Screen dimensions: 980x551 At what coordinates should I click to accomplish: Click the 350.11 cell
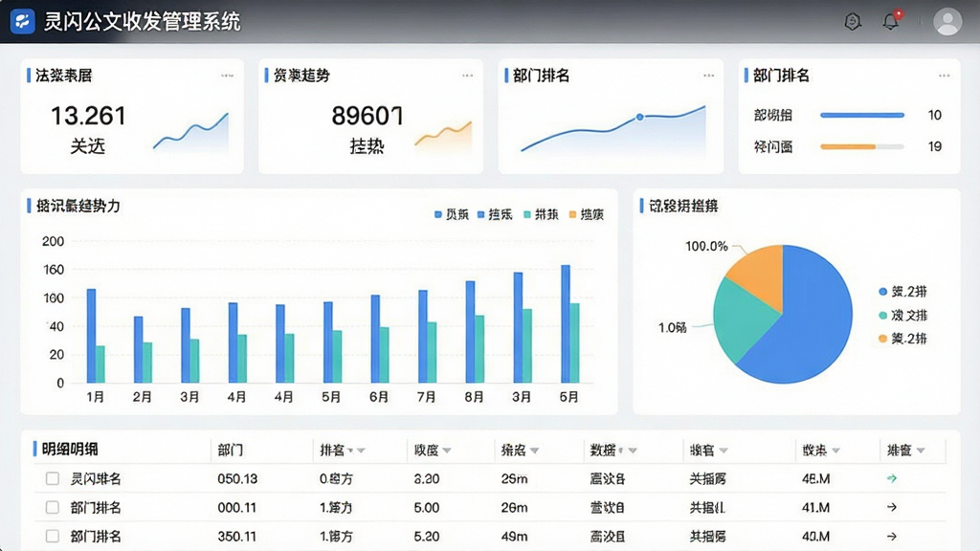click(237, 537)
